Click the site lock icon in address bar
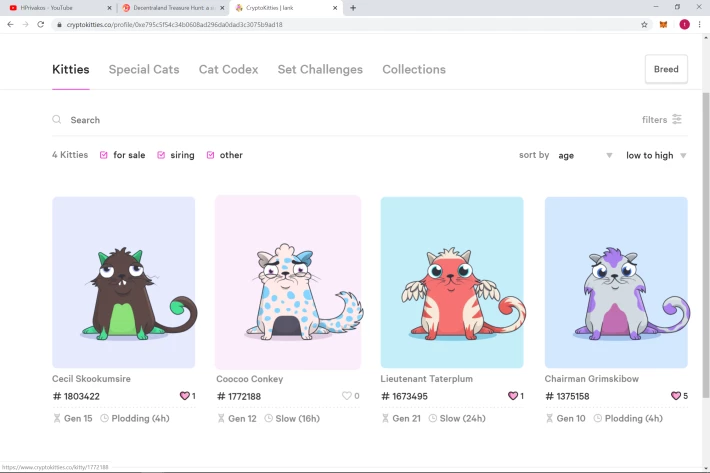Screen dimensions: 710x473 59,24
